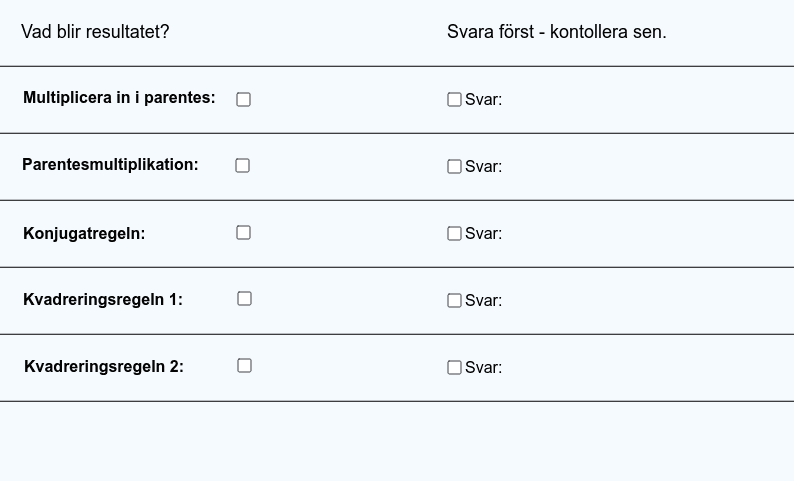Viewport: 796px width, 483px height.
Task: Tick the checkbox beside Multiplicera in i parentes
Action: (x=244, y=100)
